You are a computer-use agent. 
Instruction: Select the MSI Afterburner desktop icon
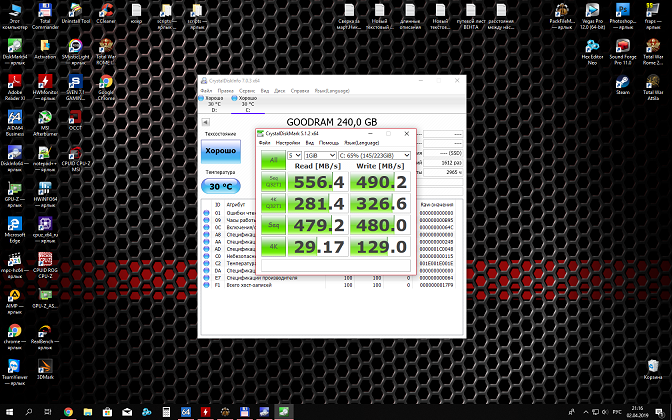point(45,123)
